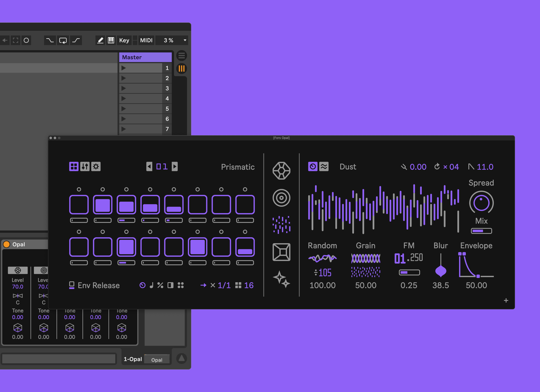Image resolution: width=540 pixels, height=392 pixels.
Task: Open the gear settings view
Action: click(96, 166)
